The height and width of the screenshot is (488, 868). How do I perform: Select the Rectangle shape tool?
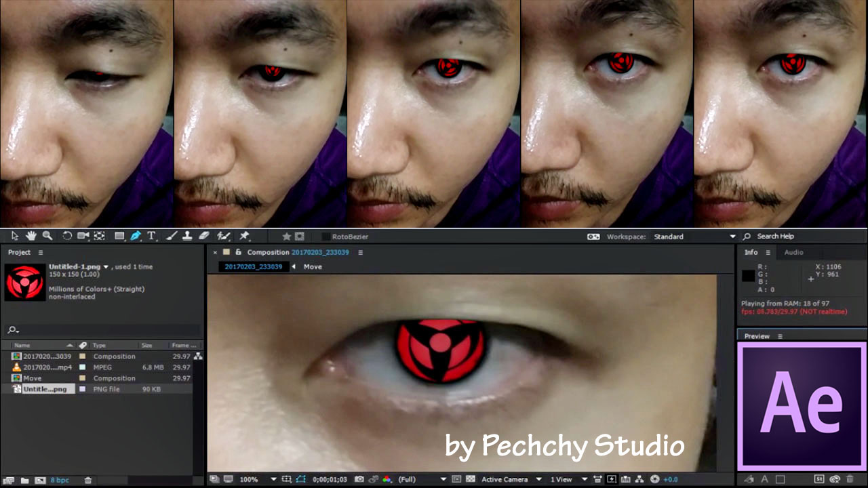click(119, 236)
